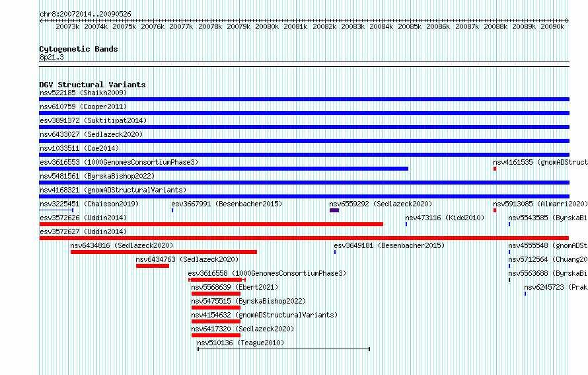Click red marker under nsv4161535
588x375 pixels.
click(495, 169)
